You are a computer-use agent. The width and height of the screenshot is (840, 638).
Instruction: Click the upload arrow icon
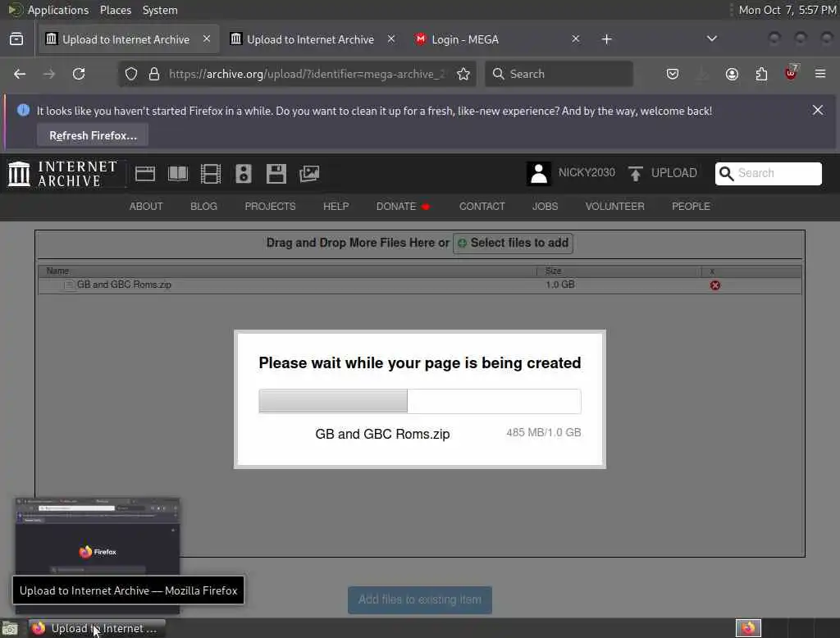[x=636, y=174]
